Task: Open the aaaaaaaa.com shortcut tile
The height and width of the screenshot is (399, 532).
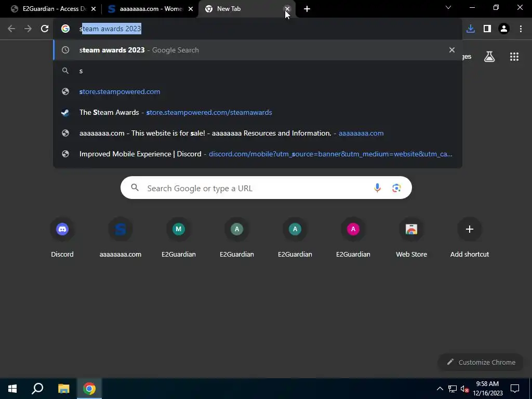Action: coord(121,237)
